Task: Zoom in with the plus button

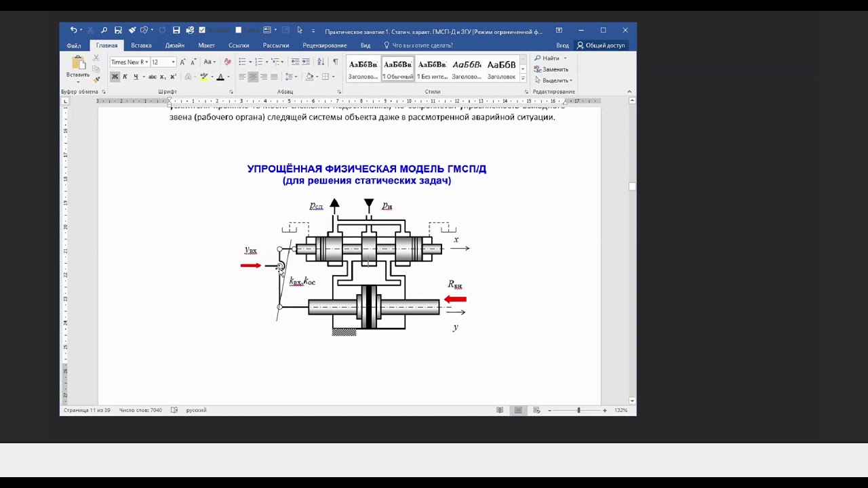Action: (x=605, y=410)
